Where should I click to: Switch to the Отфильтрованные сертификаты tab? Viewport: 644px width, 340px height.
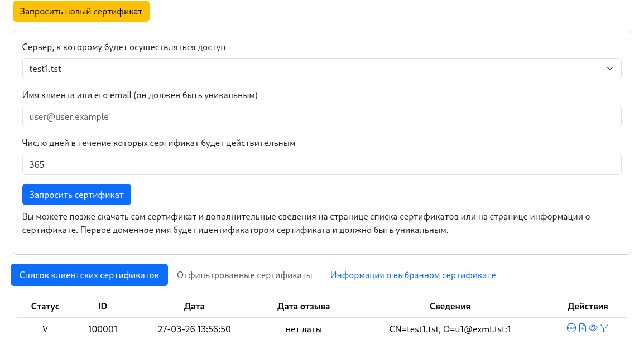point(244,275)
